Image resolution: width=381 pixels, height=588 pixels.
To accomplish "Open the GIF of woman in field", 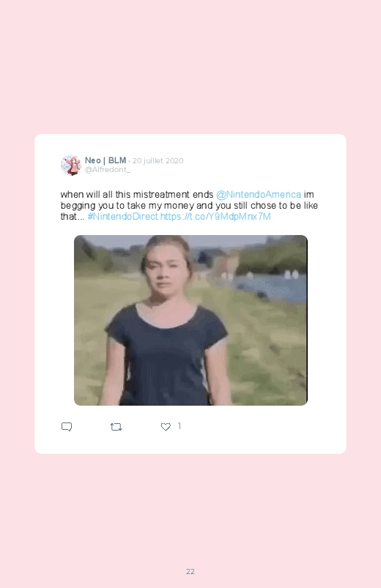I will pos(190,320).
